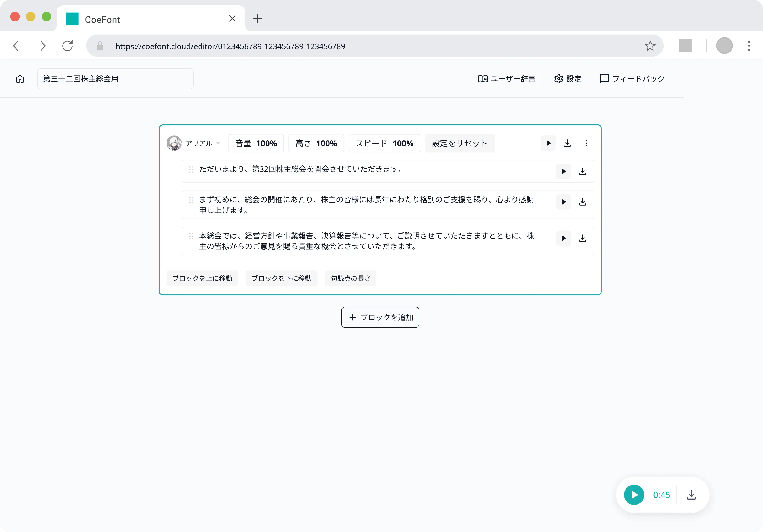Play the ただいまより sentence
The height and width of the screenshot is (532, 763).
(564, 171)
